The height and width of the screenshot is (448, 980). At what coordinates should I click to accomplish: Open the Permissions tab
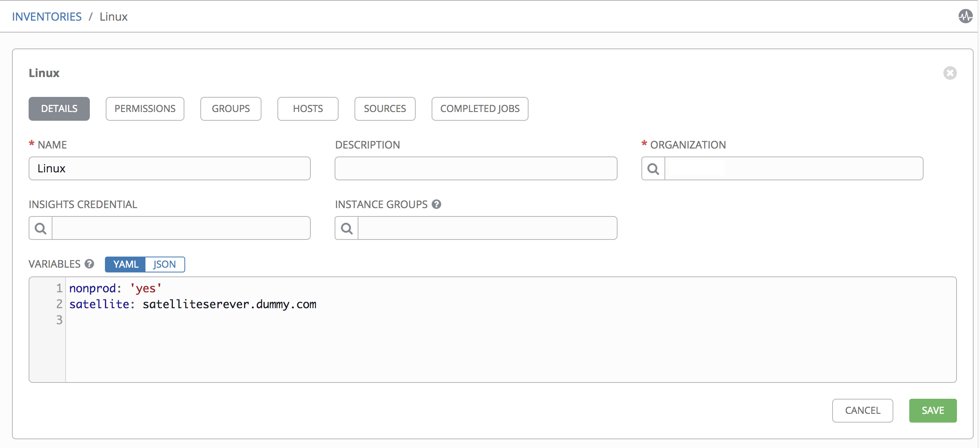(145, 109)
